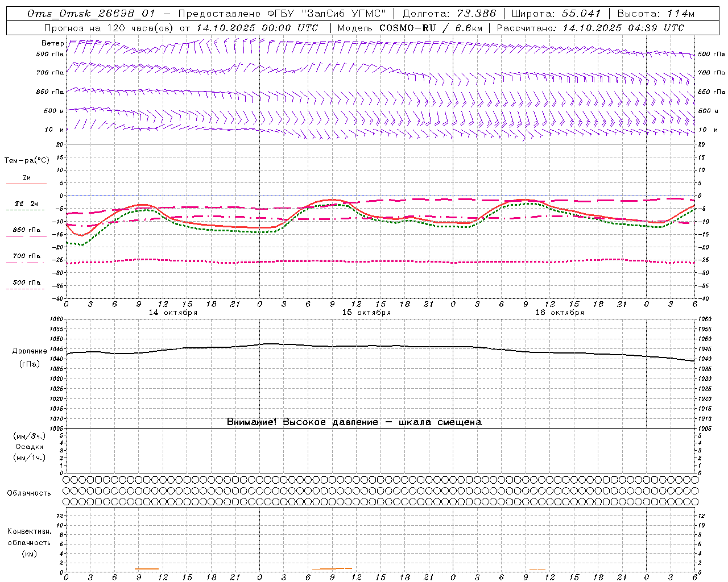Click the 14 октября date label
The height and width of the screenshot is (582, 728).
pos(173,313)
